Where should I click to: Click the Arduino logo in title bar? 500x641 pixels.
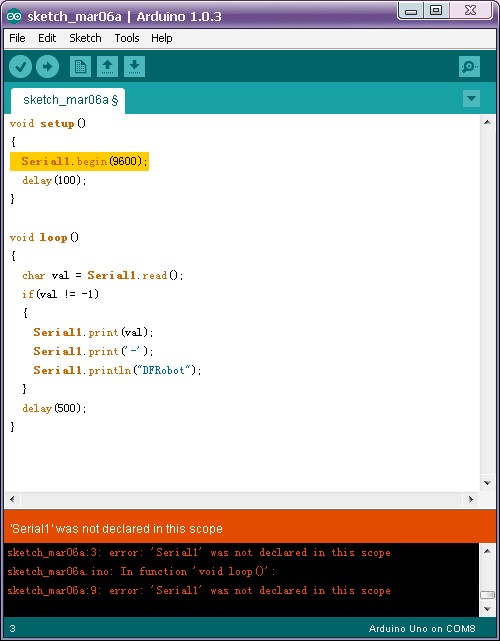pos(13,16)
